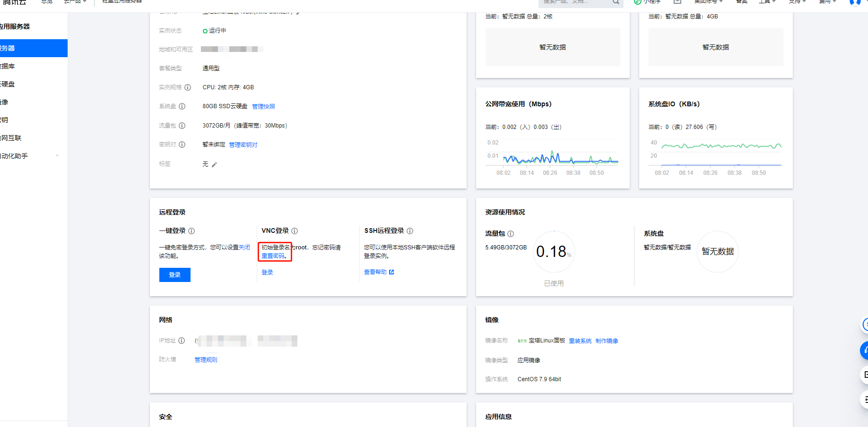Click the 3072GB/月 traffic package value

tap(245, 126)
